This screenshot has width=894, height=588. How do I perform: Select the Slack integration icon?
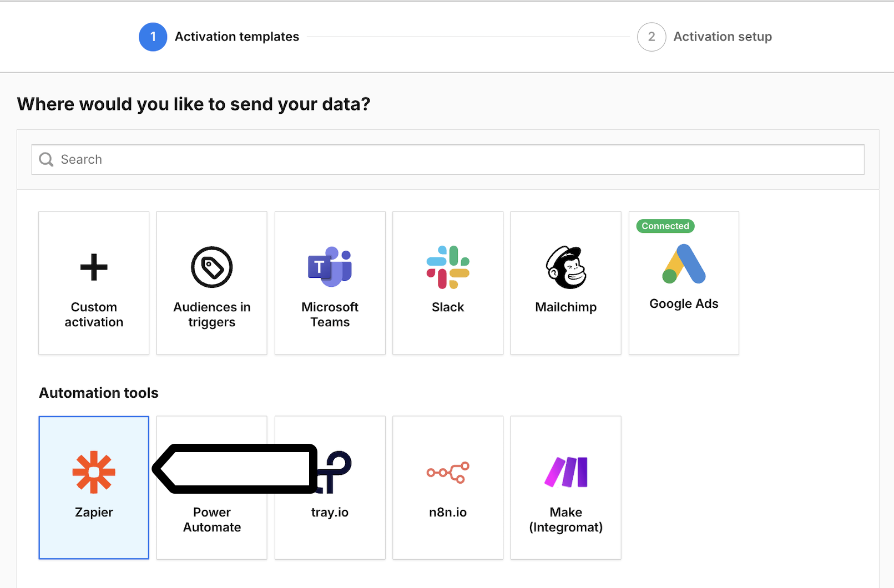(447, 266)
